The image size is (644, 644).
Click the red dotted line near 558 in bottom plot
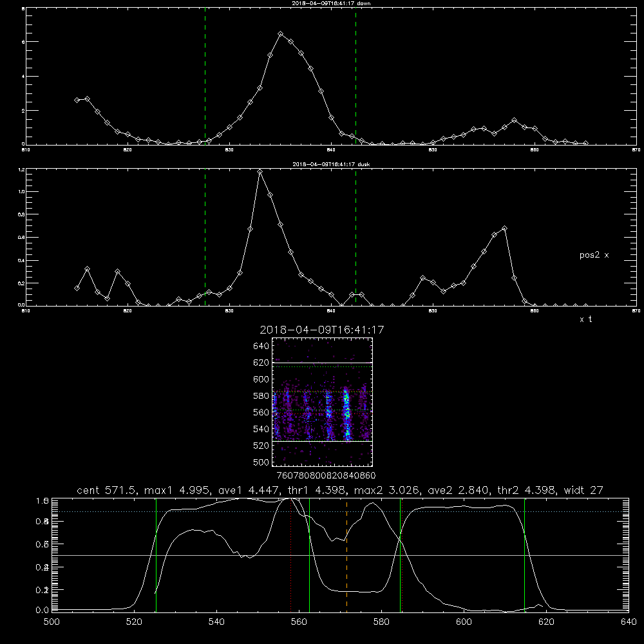(291, 554)
